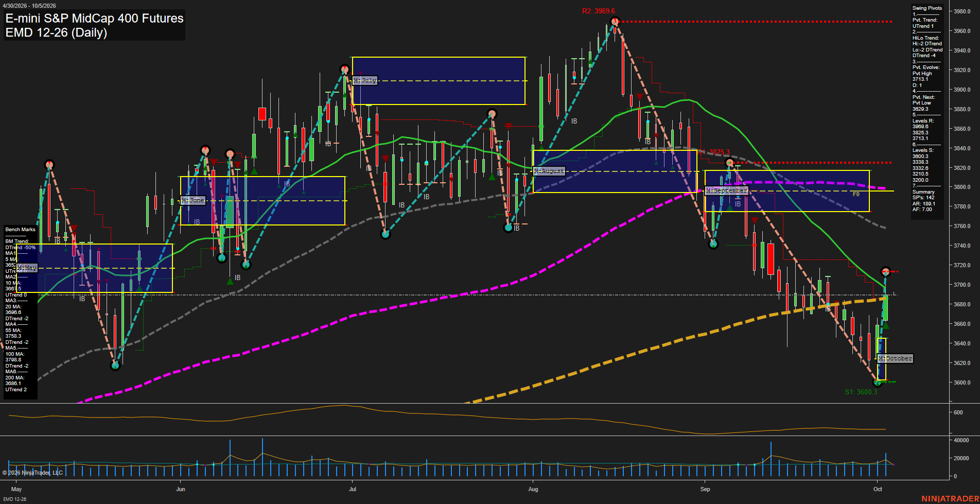Click the 'Summary' entry in Swing Pivots panel
Viewport: 980px width, 504px height.
click(x=923, y=192)
